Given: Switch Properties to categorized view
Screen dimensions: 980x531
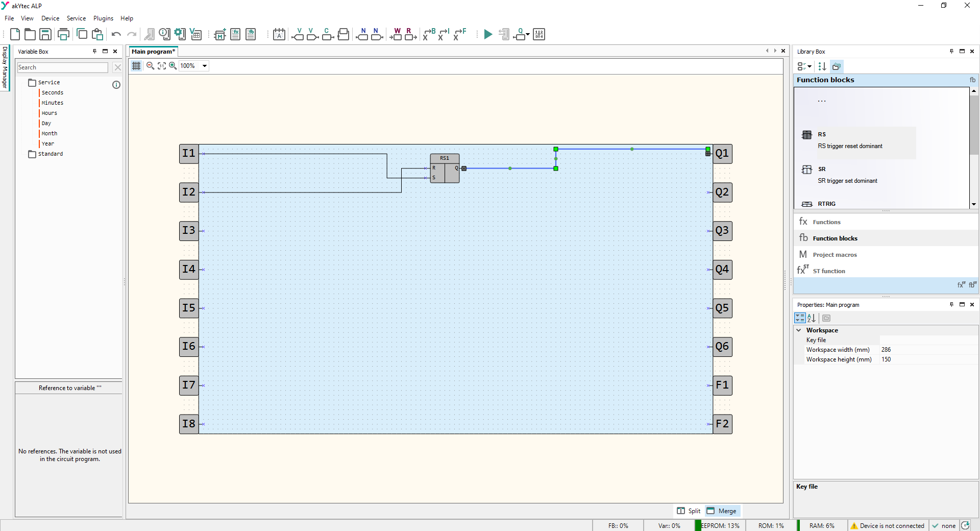Looking at the screenshot, I should (800, 318).
